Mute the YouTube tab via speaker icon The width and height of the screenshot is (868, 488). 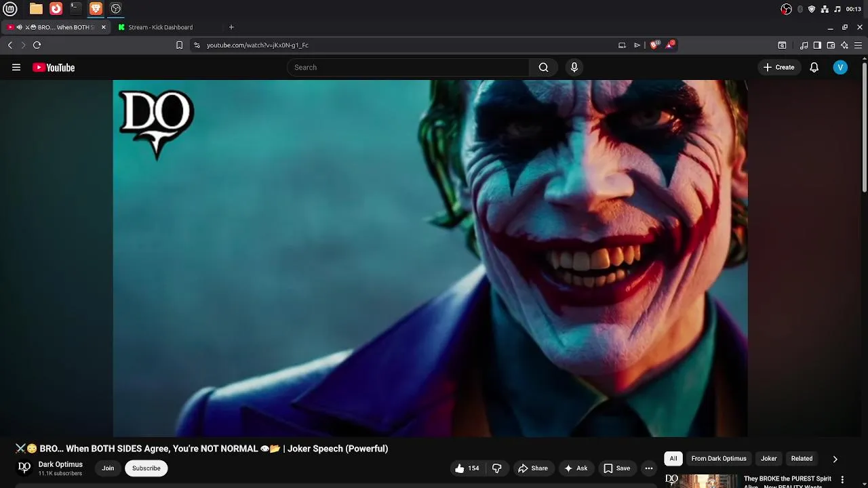19,27
